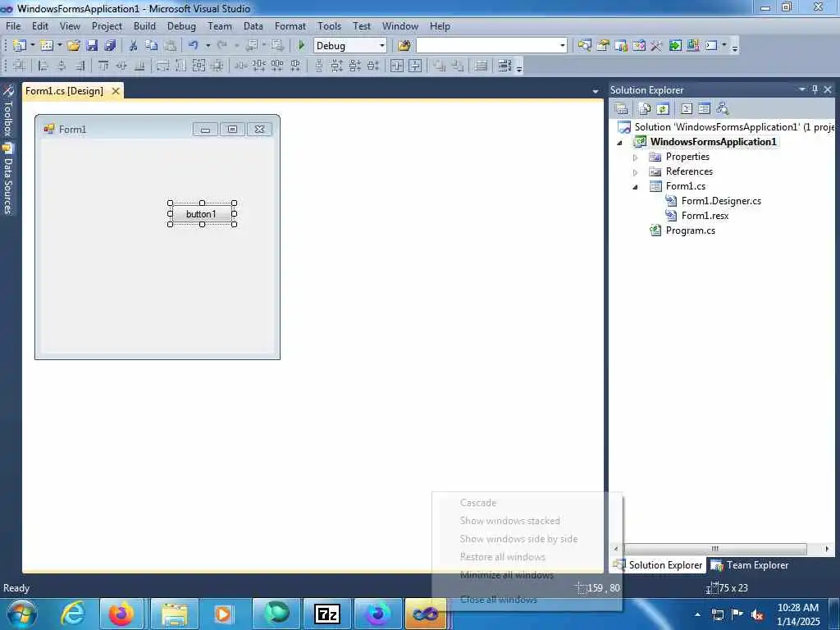Open the Windows Start button
Viewport: 840px width, 630px height.
pyautogui.click(x=22, y=614)
